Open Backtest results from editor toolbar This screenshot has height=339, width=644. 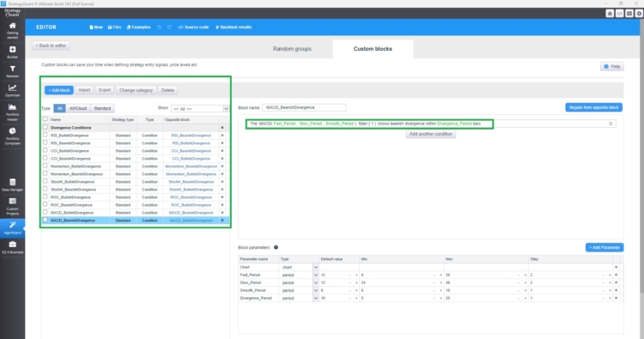(x=234, y=27)
